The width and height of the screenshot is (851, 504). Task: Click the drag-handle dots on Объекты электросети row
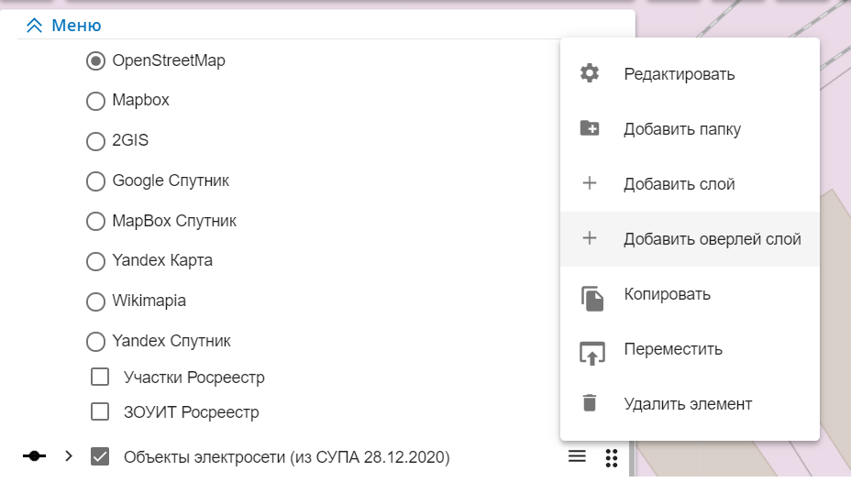coord(612,457)
